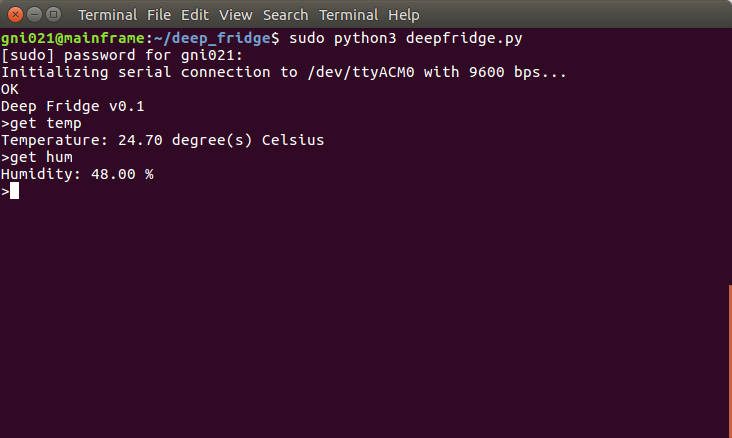
Task: Maximize the terminal window
Action: point(54,15)
